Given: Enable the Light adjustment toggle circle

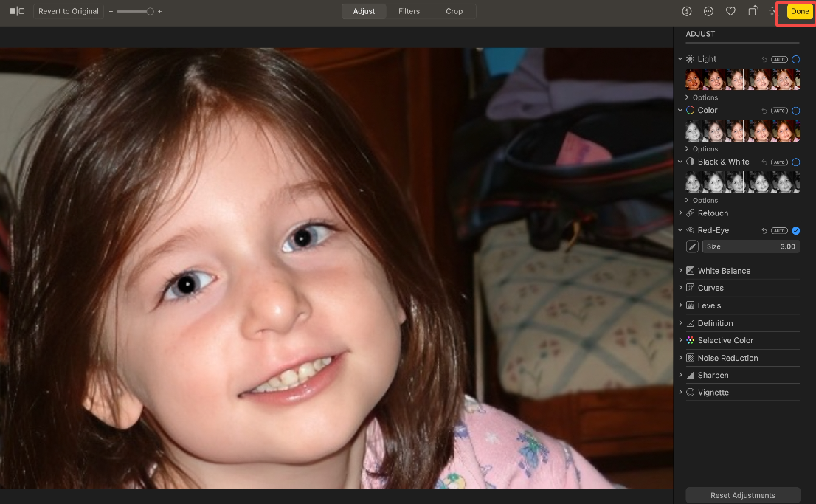Looking at the screenshot, I should [795, 59].
